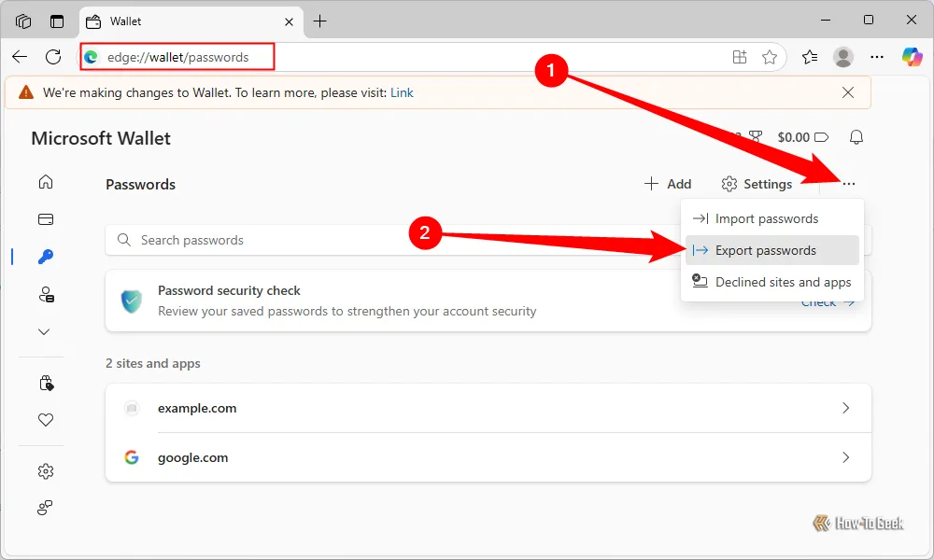Open the Copilot icon in toolbar
This screenshot has width=934, height=560.
click(912, 57)
